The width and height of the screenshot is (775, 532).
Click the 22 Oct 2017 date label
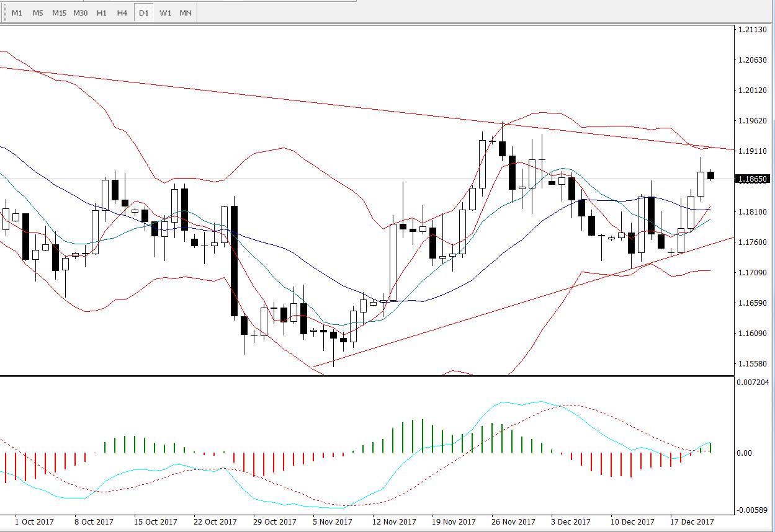[216, 522]
